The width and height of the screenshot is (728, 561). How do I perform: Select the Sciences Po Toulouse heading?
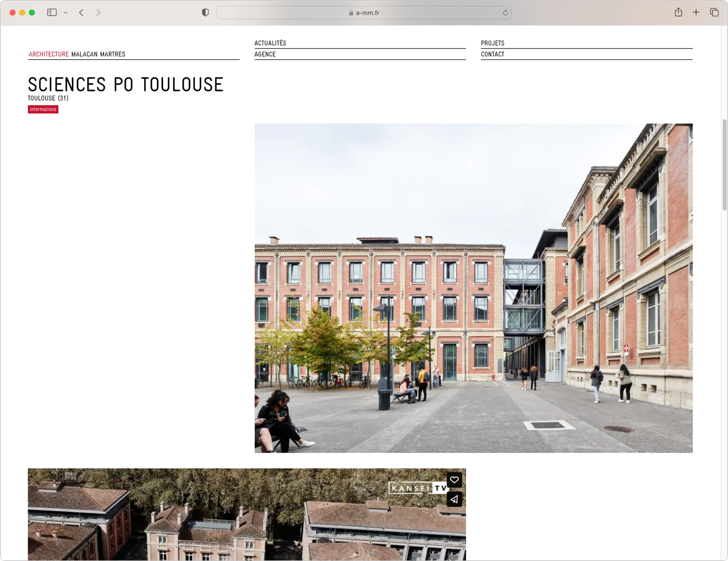125,84
